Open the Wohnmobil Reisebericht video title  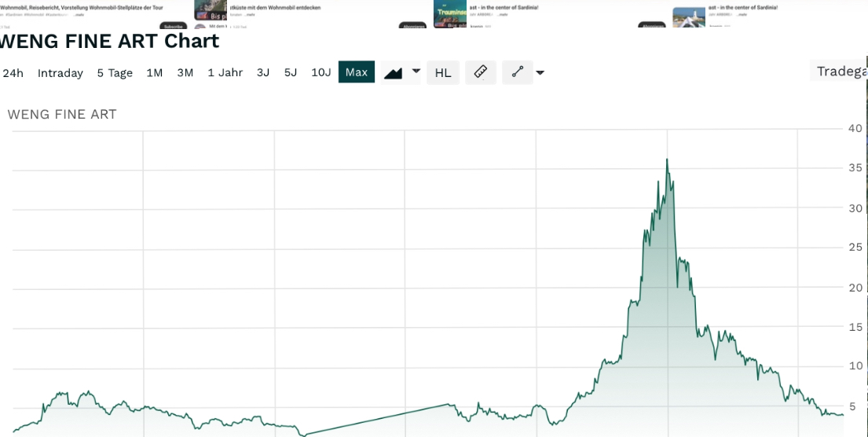click(82, 8)
